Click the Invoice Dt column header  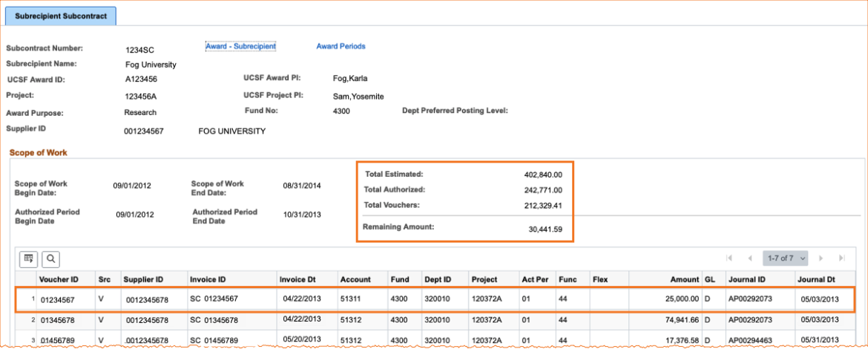point(297,280)
